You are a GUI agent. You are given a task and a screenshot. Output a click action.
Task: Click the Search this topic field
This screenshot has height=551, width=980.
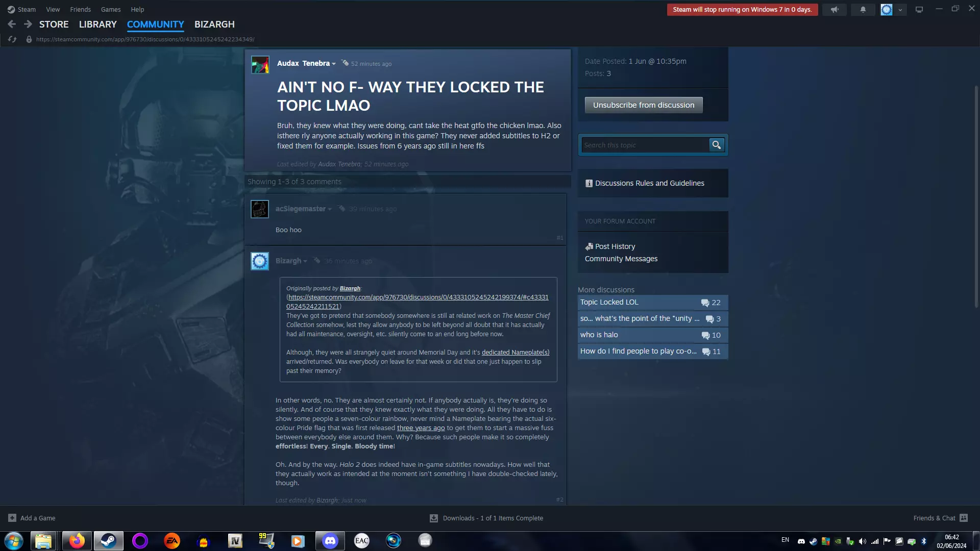(x=644, y=145)
